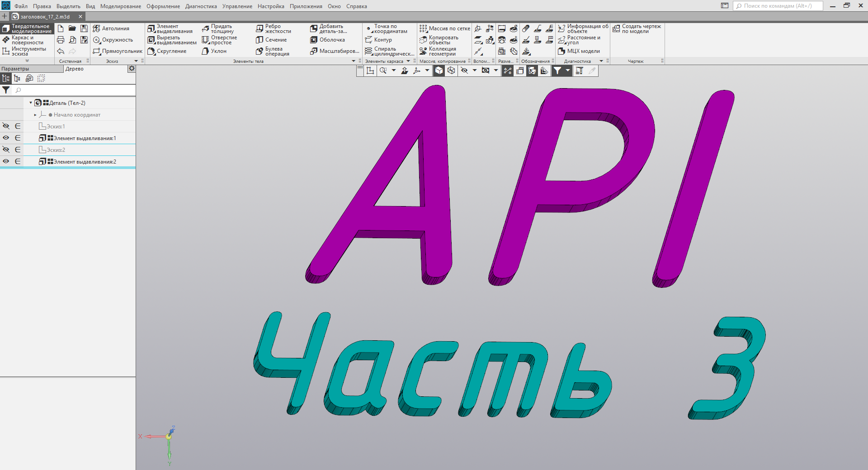Select Спираль цилиндрическая tool
This screenshot has height=470, width=868.
click(390, 51)
